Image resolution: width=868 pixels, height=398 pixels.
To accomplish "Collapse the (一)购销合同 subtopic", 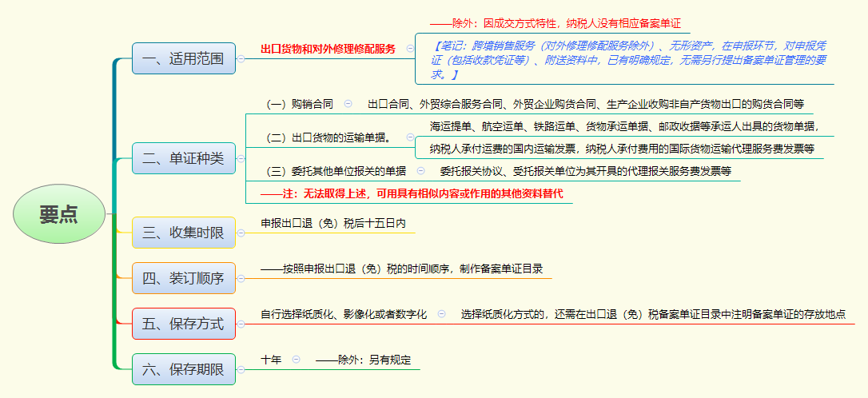I will click(348, 103).
